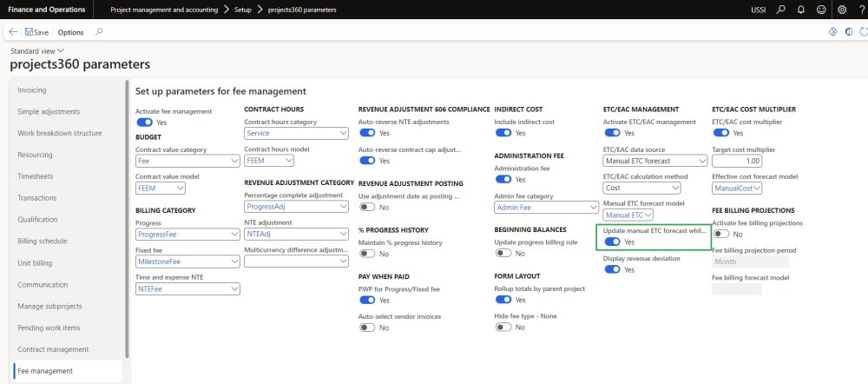Viewport: 868px width, 384px height.
Task: Click the Target cost multiplier field
Action: pyautogui.click(x=737, y=161)
